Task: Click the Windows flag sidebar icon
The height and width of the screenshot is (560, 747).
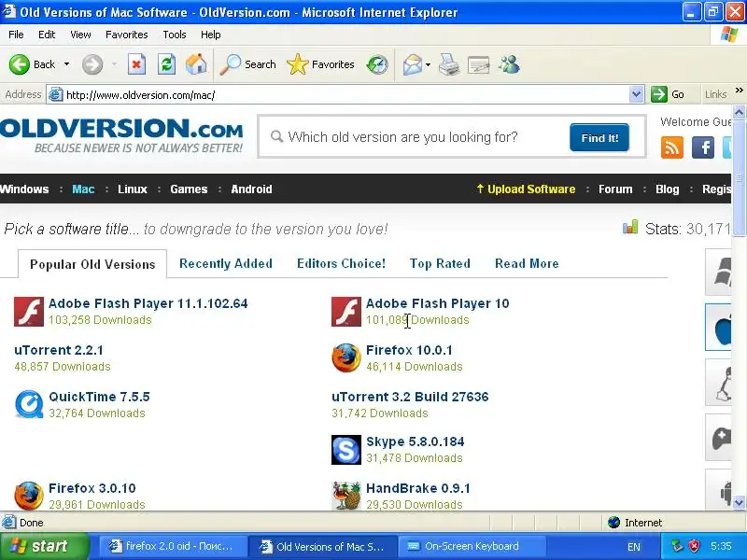Action: click(x=719, y=272)
